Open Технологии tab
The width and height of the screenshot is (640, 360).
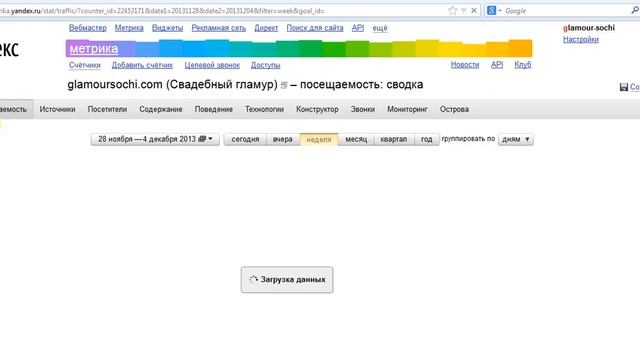[x=264, y=109]
